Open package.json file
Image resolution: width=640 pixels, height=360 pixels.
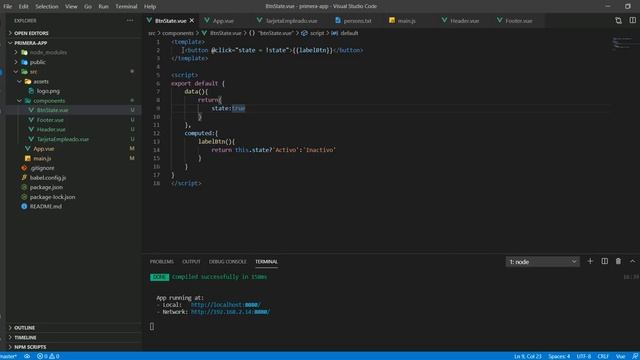(46, 187)
